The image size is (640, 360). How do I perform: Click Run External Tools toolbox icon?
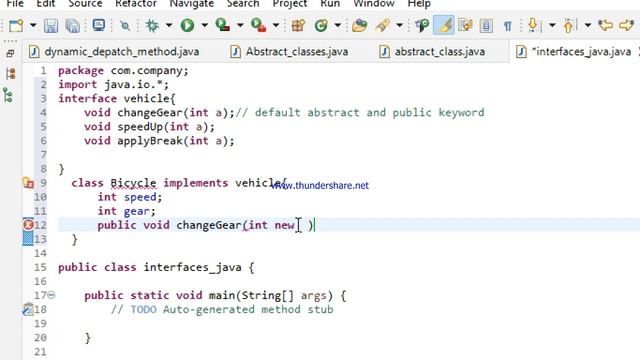(x=258, y=25)
